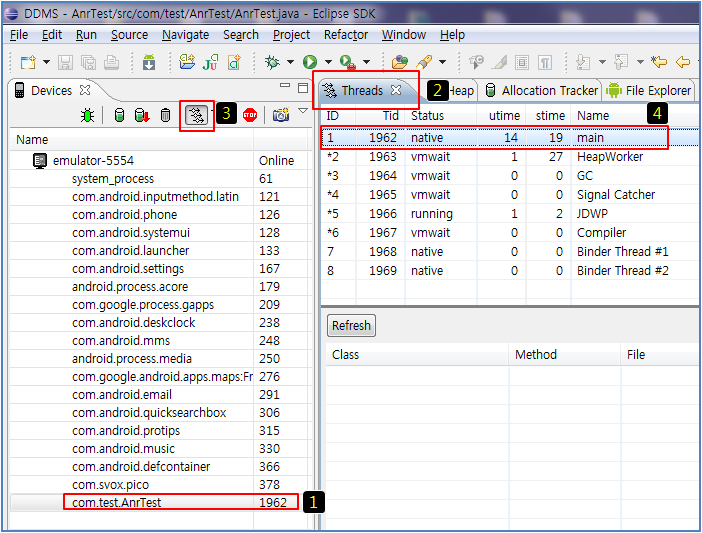This screenshot has width=702, height=533.
Task: Click the red Stop Process icon
Action: coord(250,115)
